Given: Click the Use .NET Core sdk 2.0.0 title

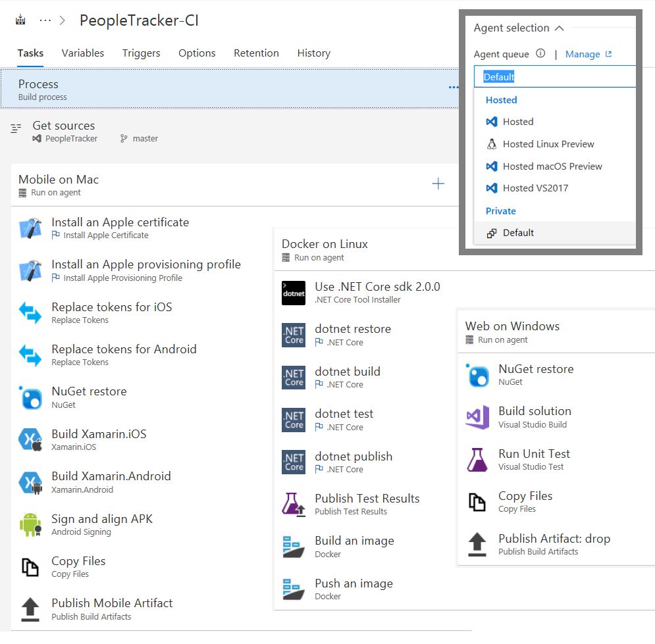Looking at the screenshot, I should [377, 287].
